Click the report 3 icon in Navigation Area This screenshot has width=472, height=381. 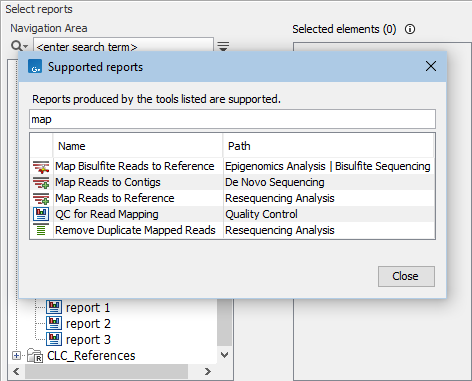tap(54, 339)
